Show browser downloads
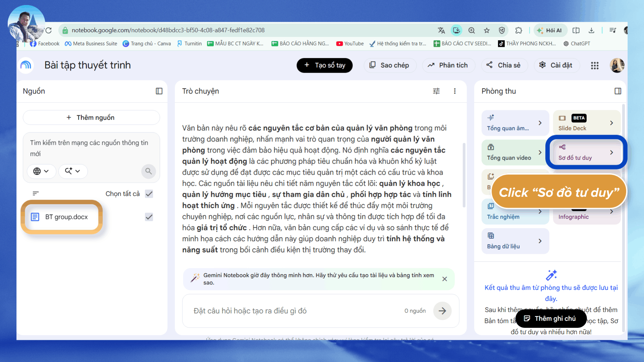Image resolution: width=644 pixels, height=362 pixels. (x=591, y=31)
